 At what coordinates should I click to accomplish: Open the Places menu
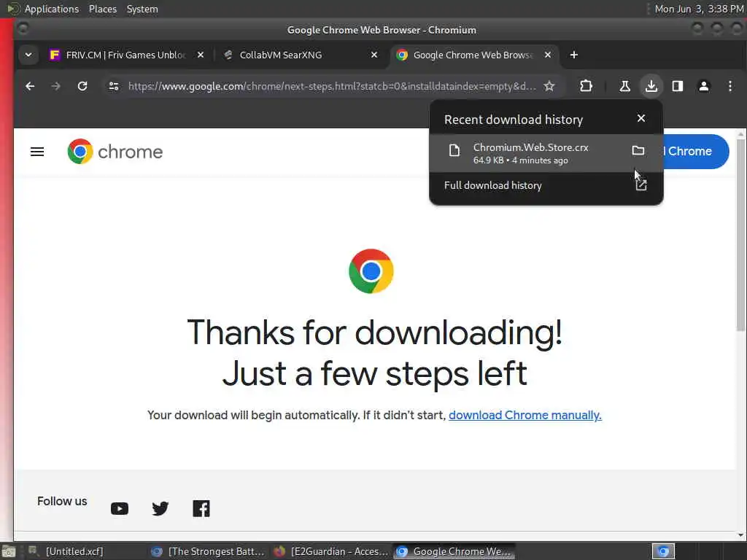(102, 9)
